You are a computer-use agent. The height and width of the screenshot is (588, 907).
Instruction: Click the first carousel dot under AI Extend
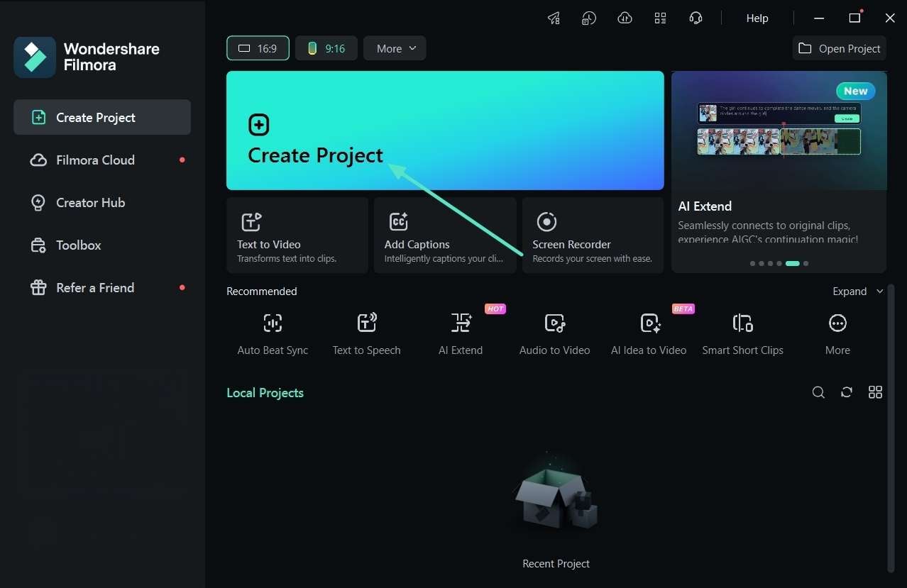752,263
